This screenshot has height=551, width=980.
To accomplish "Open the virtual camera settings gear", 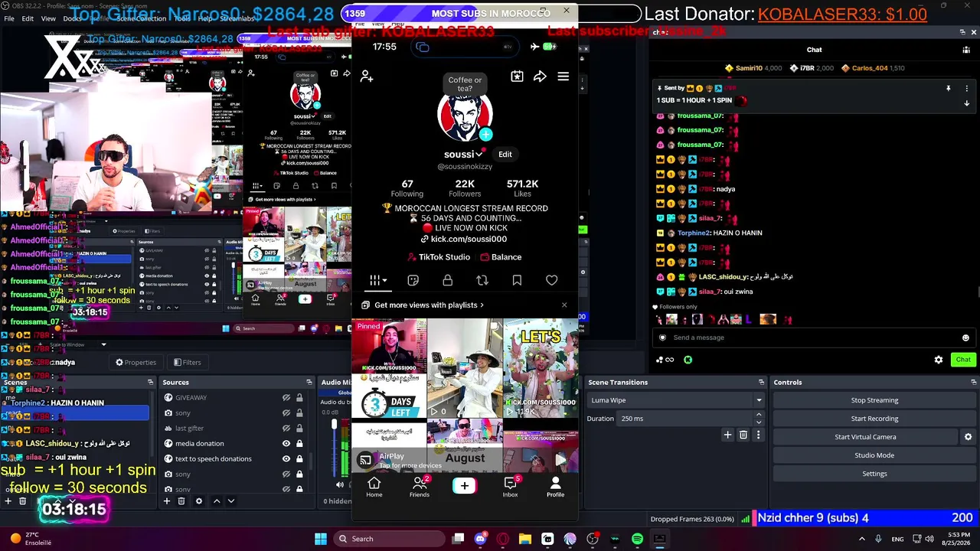I will coord(969,437).
